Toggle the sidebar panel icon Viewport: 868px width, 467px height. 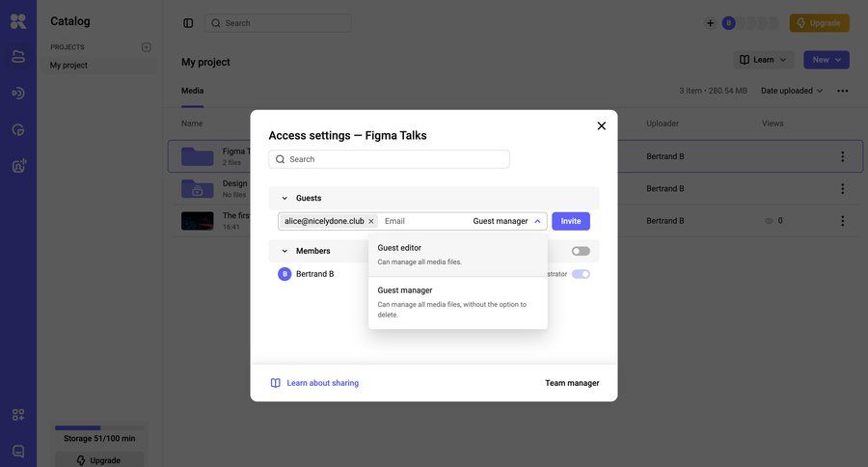pyautogui.click(x=188, y=23)
